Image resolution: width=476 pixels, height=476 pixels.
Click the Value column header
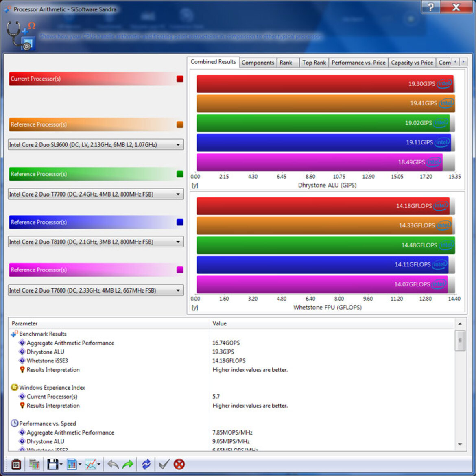tap(332, 323)
